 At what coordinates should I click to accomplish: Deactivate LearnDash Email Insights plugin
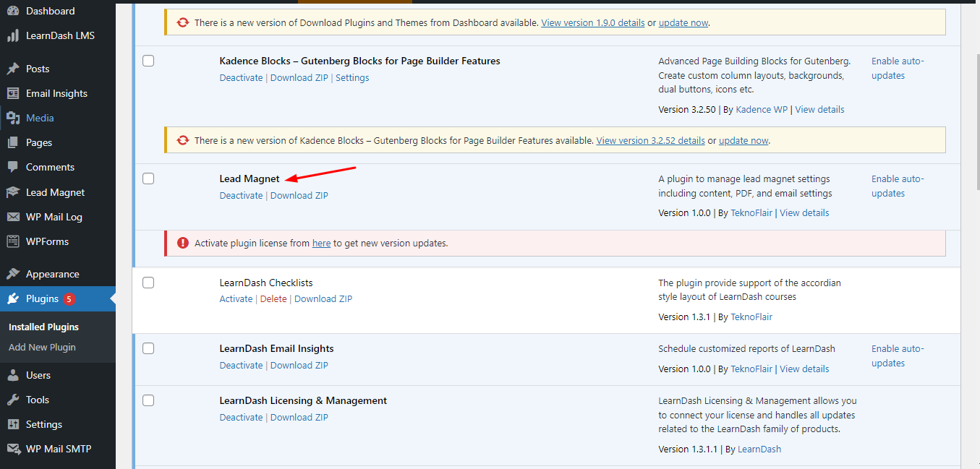(241, 365)
